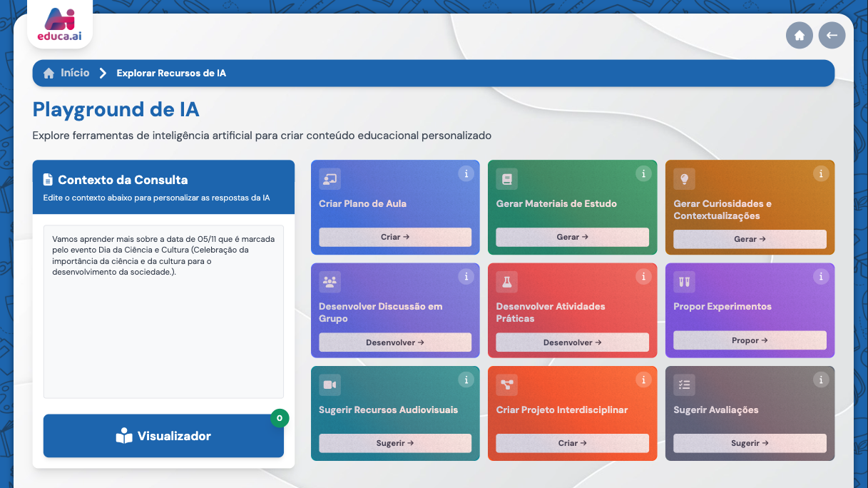The image size is (868, 488).
Task: Click the educa.ai logo
Action: 60,25
